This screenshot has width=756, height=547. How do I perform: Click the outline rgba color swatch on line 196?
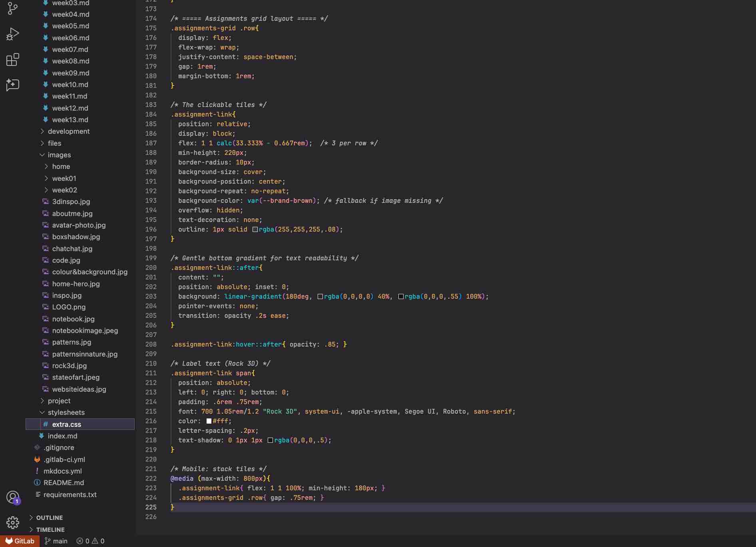[x=255, y=230]
